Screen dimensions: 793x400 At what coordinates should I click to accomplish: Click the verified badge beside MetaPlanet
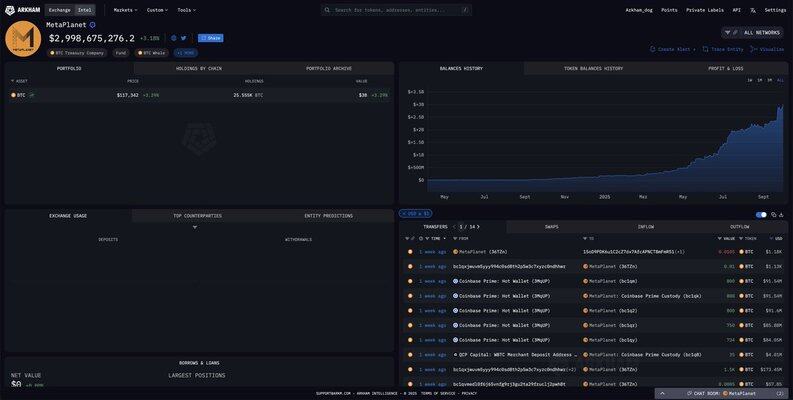coord(93,24)
